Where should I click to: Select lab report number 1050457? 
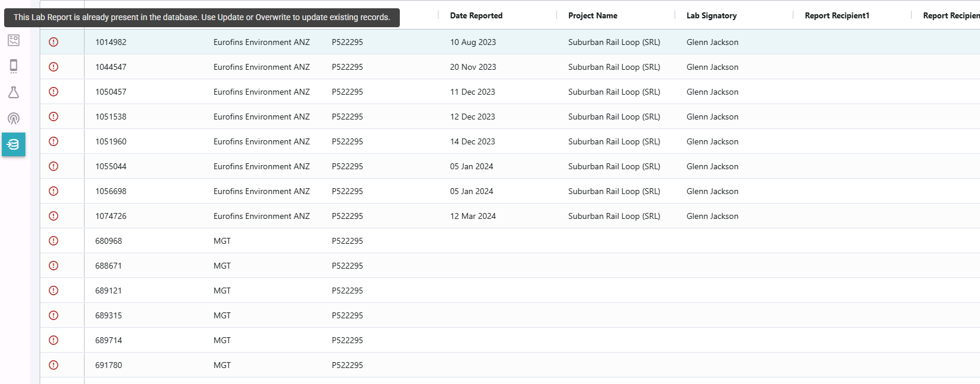pos(111,92)
